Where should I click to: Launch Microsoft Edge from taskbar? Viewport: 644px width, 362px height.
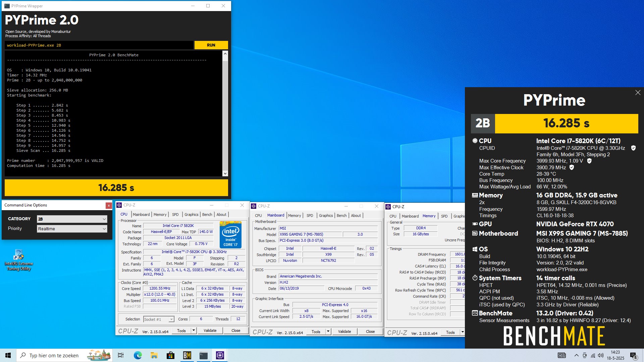click(x=138, y=355)
